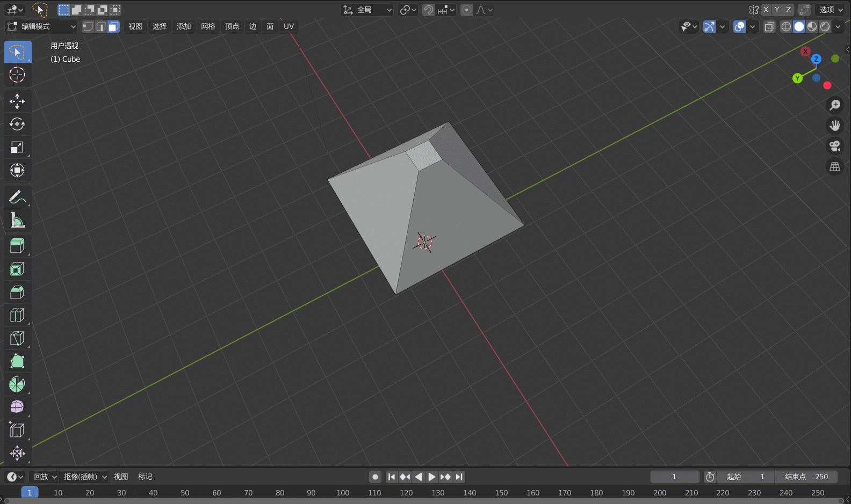Select the Shrink/Fatten tool
Screen dimensions: 851x504
click(x=18, y=453)
